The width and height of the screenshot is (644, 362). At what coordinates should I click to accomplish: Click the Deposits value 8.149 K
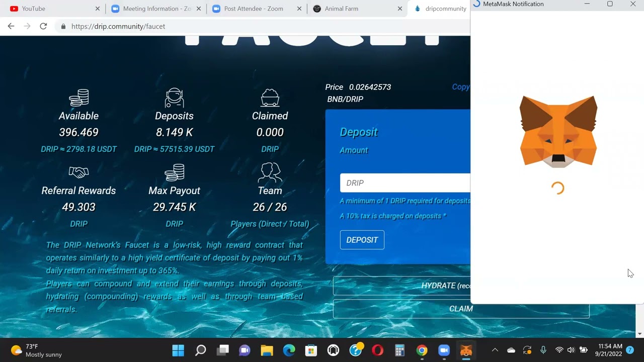point(174,132)
